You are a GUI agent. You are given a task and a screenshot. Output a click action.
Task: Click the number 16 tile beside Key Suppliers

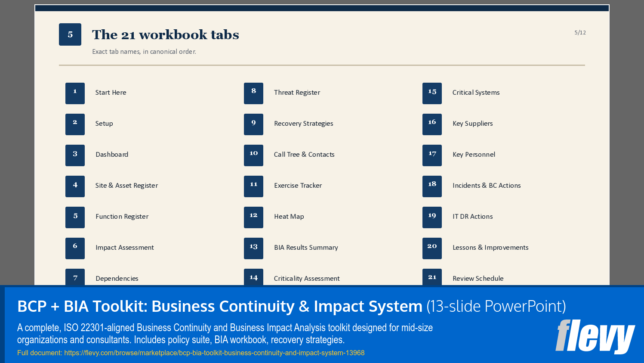click(x=432, y=124)
